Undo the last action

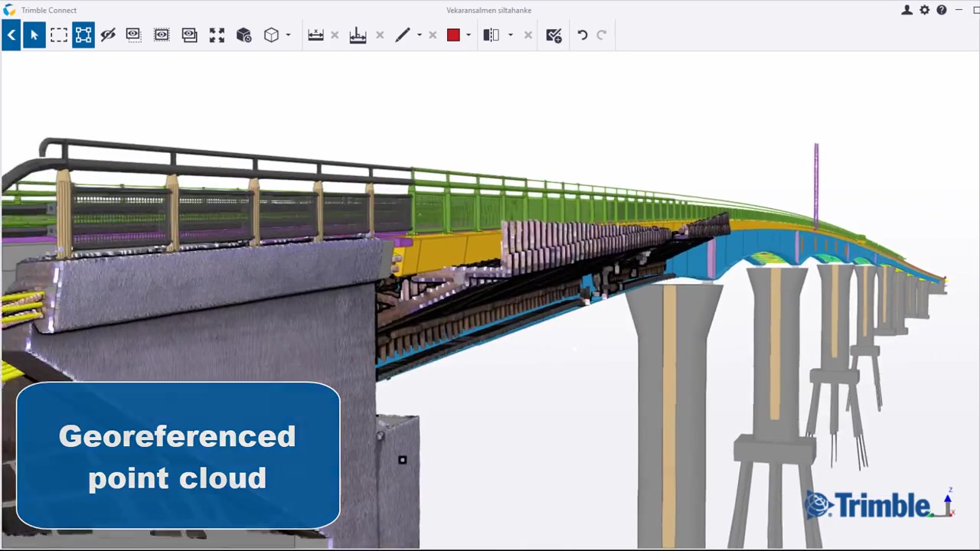pos(582,34)
